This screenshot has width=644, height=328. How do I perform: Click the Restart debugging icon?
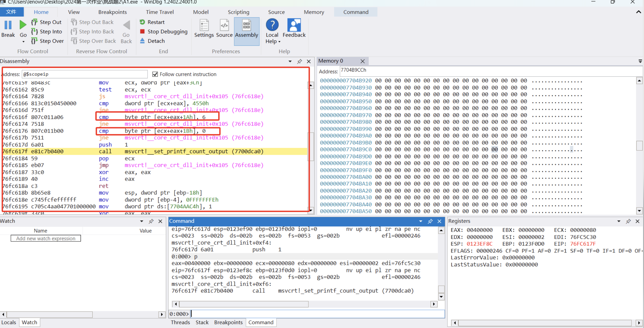142,22
